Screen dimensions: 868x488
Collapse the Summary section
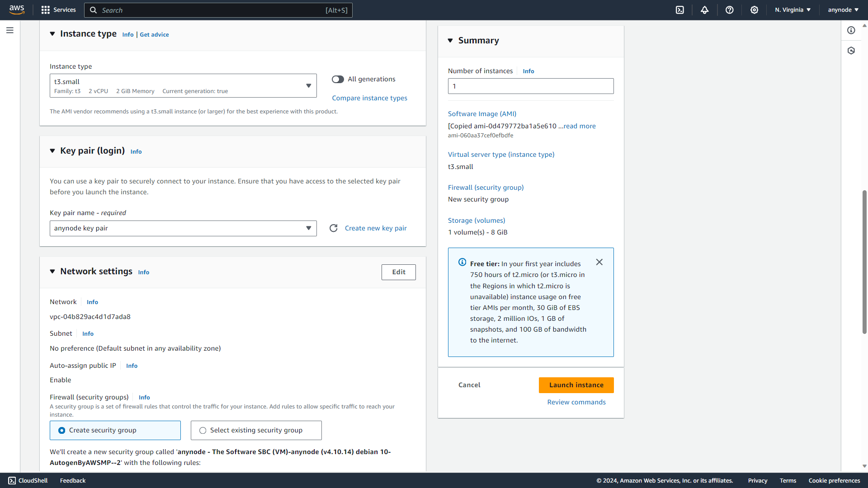point(450,40)
